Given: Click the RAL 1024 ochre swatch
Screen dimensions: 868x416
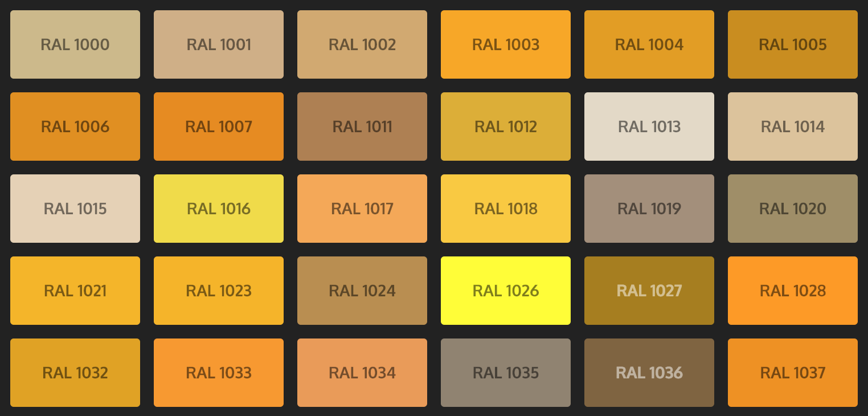Looking at the screenshot, I should coord(362,291).
